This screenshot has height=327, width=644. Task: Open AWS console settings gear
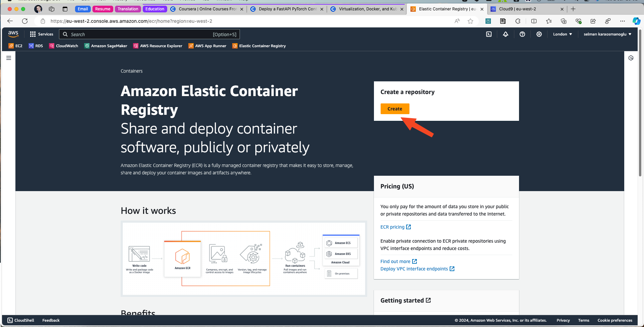tap(539, 34)
